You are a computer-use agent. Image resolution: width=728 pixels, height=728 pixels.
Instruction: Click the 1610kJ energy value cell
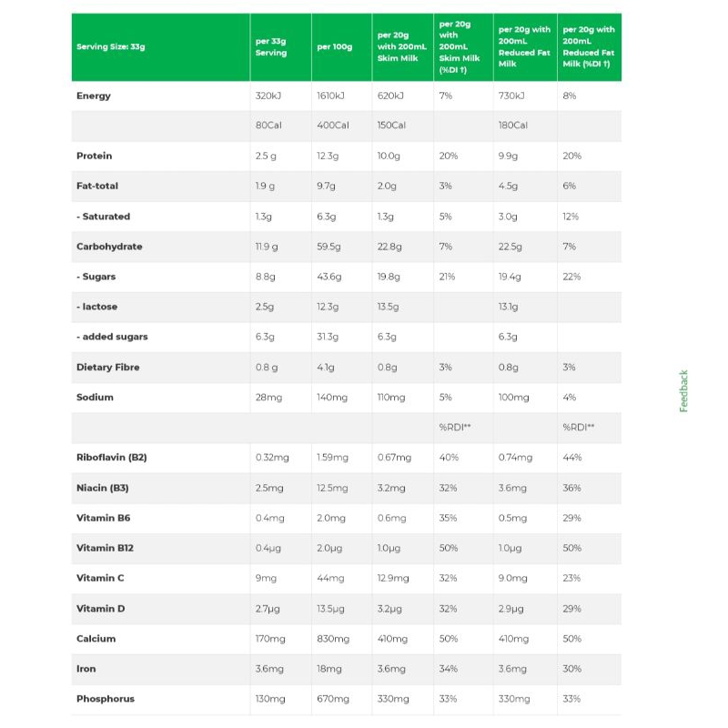pyautogui.click(x=330, y=96)
